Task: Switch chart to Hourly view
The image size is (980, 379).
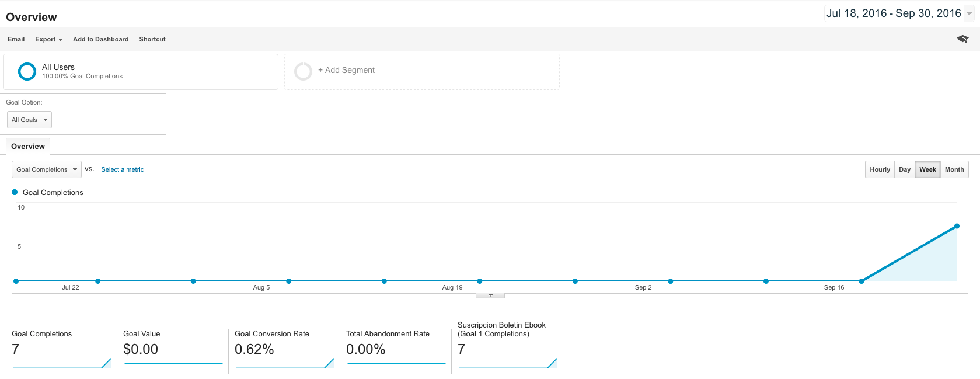Action: tap(880, 169)
